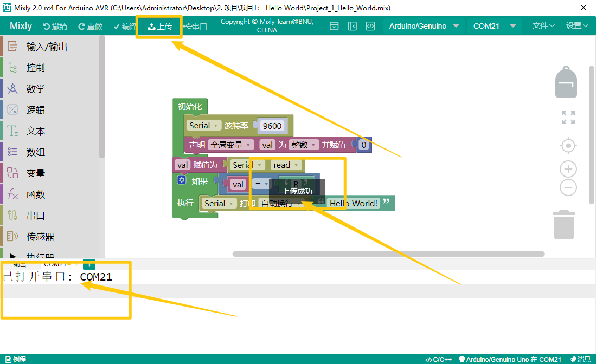Open the COM21 port dropdown
Image resolution: width=596 pixels, height=364 pixels.
(x=494, y=26)
